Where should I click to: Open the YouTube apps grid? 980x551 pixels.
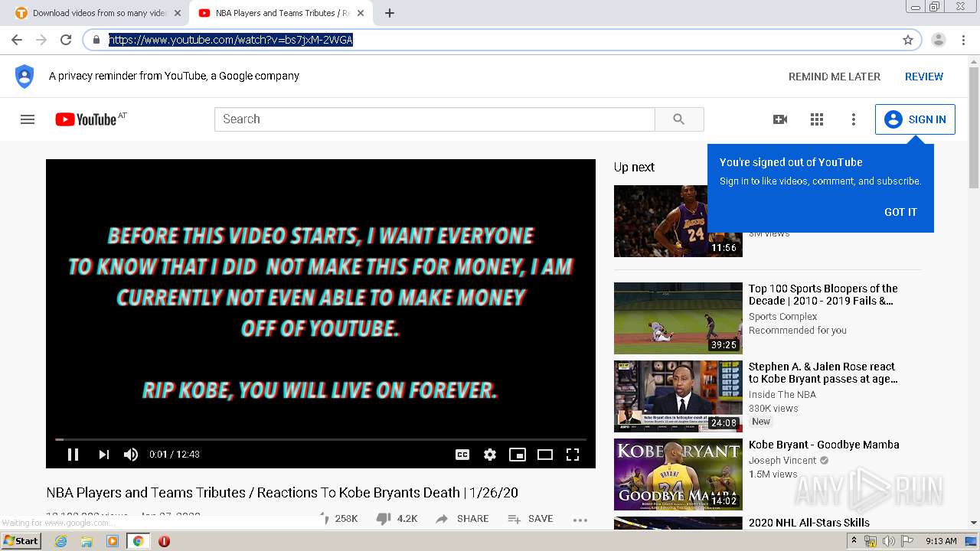coord(817,119)
